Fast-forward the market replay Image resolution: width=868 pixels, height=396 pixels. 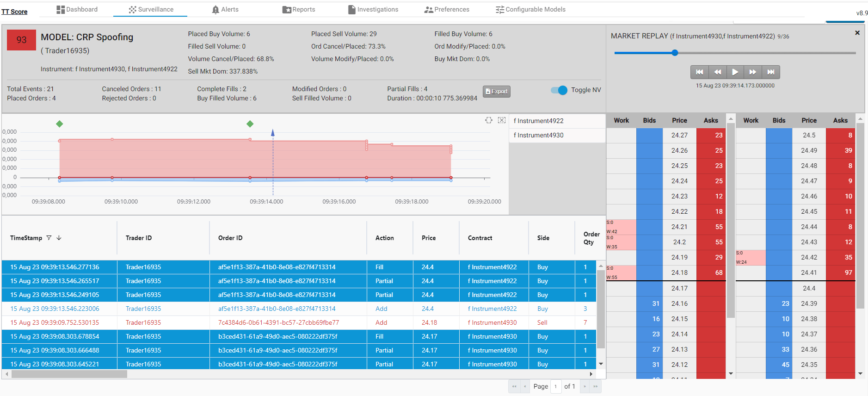pos(753,72)
